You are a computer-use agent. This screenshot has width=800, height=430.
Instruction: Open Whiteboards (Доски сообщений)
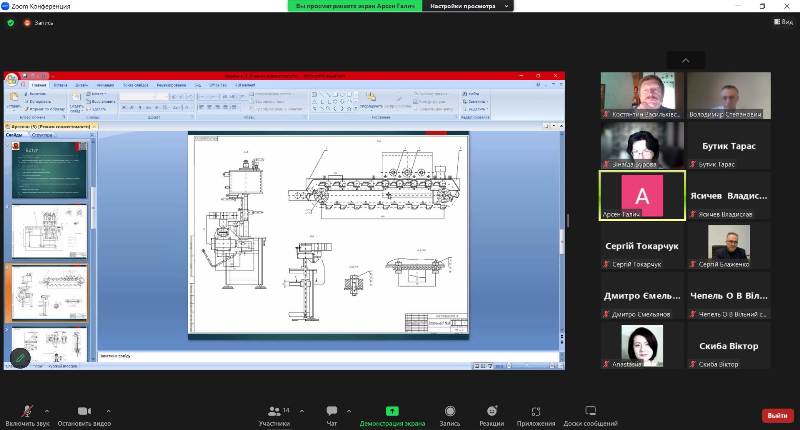coord(590,414)
